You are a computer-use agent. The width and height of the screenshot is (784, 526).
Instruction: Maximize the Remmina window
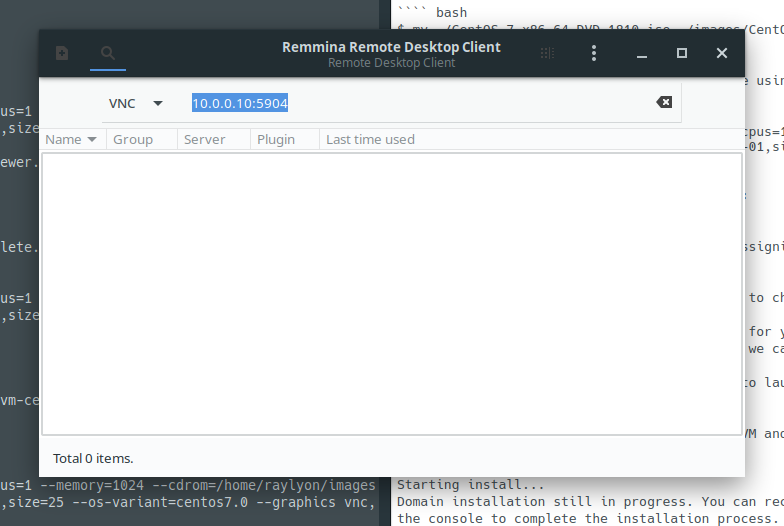point(682,53)
